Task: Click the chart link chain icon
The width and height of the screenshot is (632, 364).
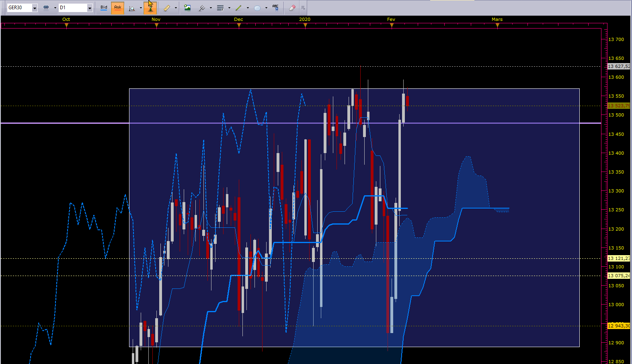Action: pyautogui.click(x=46, y=8)
